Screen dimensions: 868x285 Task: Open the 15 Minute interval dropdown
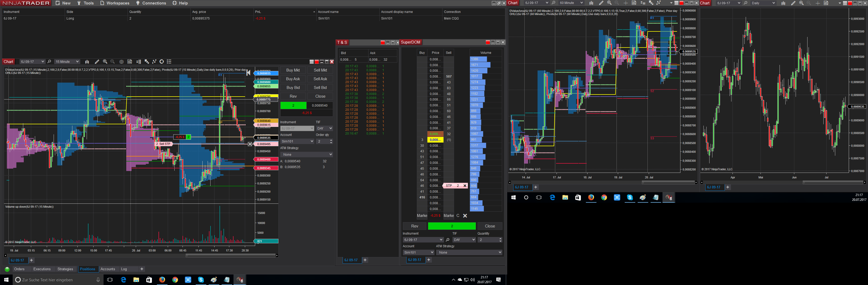(x=67, y=61)
